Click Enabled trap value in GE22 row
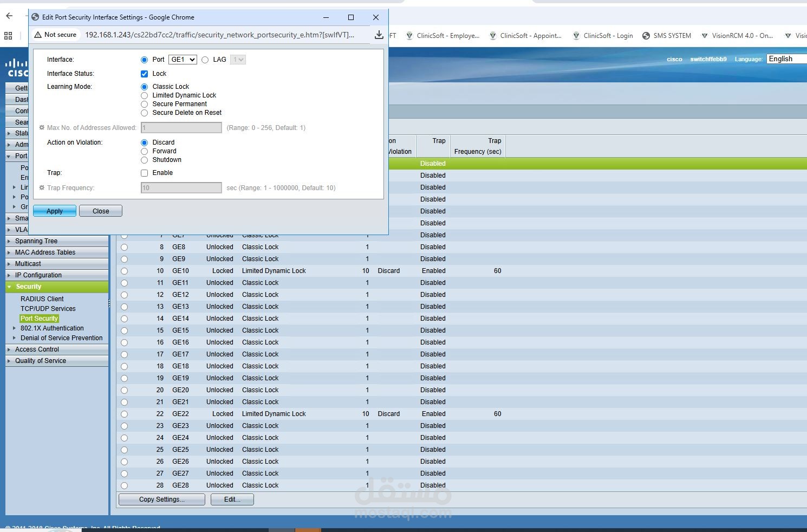 434,414
